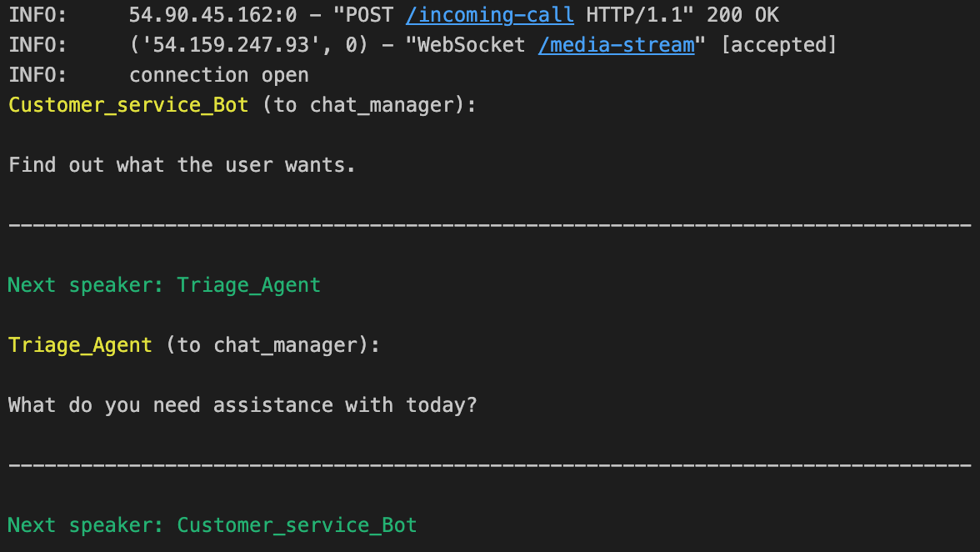Click the dashed separator above "Next speaker: Triage_Agent"
This screenshot has height=552, width=980.
[490, 225]
